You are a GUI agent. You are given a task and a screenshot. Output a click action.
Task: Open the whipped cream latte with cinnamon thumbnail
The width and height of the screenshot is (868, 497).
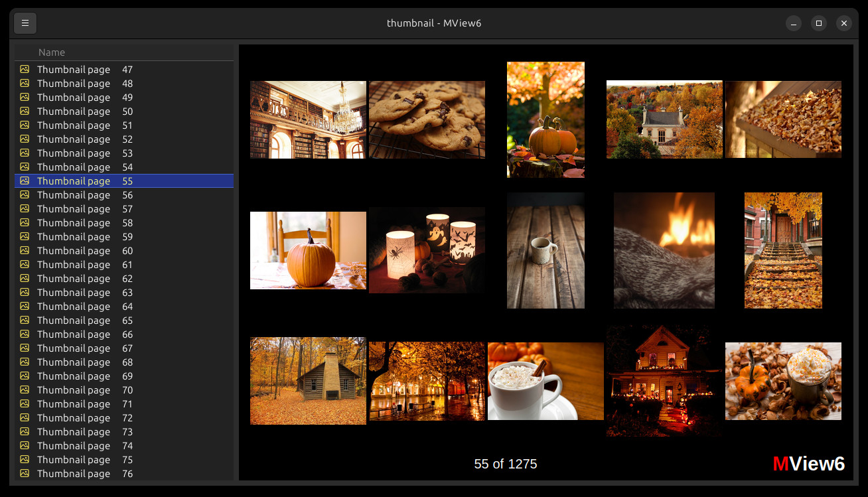545,381
